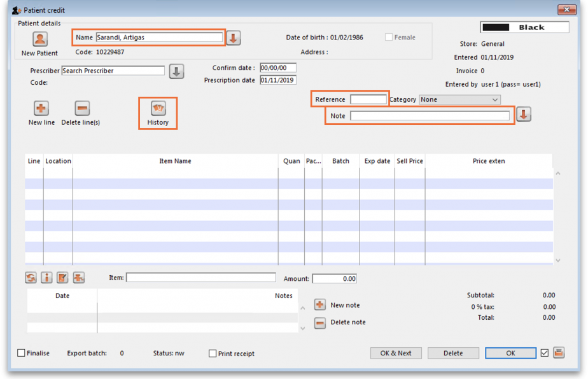Click the down arrow beside patient Name

click(x=234, y=38)
